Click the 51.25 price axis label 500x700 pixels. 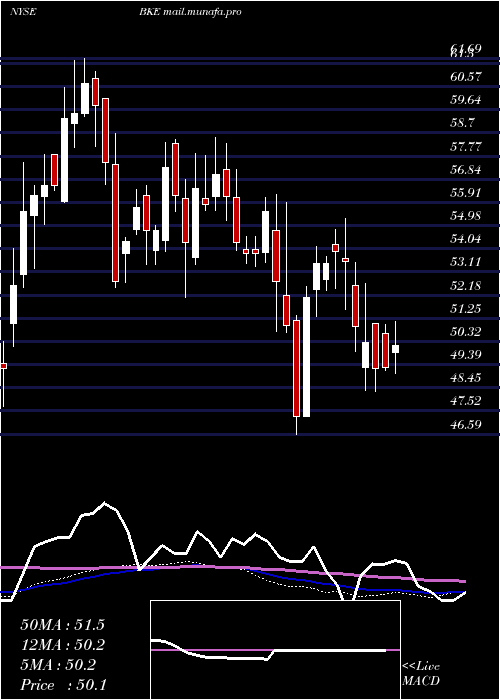466,308
